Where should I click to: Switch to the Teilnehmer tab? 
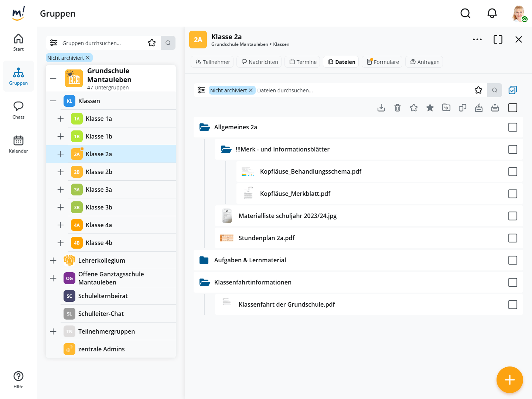[212, 62]
